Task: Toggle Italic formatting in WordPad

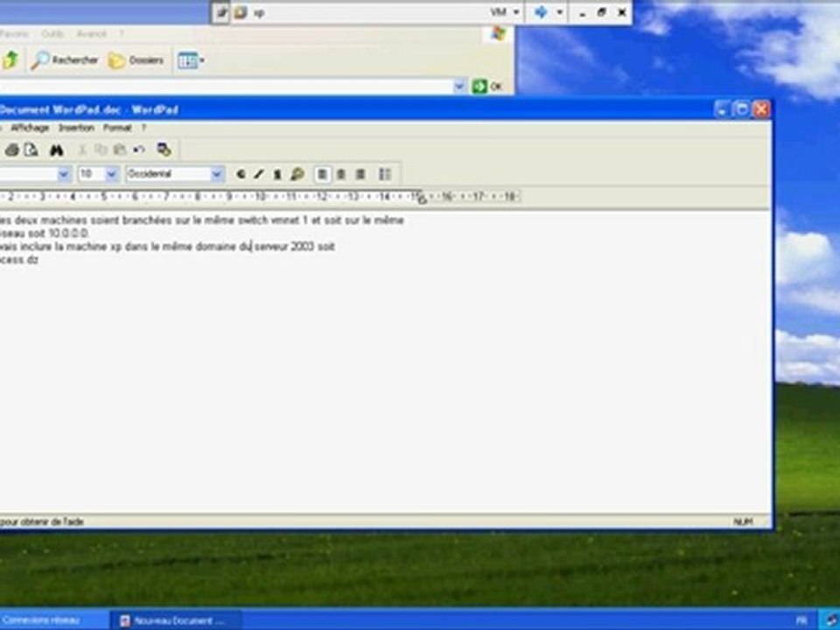Action: [x=259, y=174]
